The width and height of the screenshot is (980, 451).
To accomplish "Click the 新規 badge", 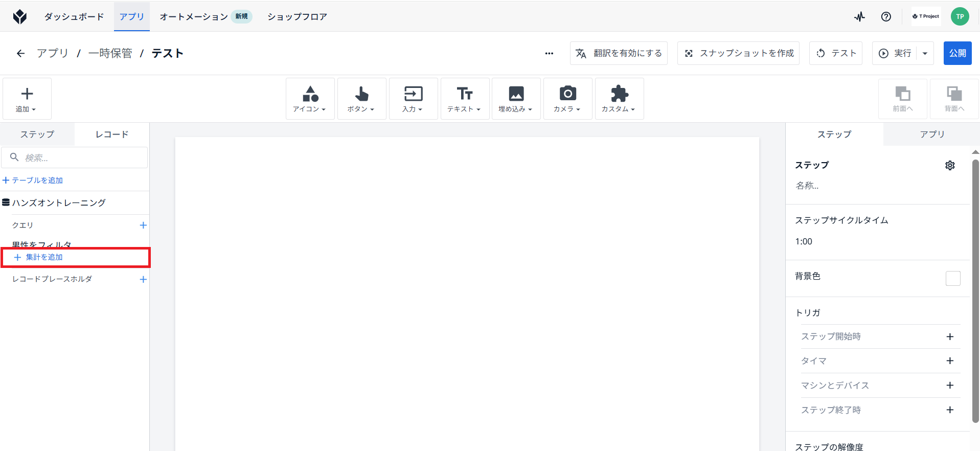I will click(x=242, y=16).
